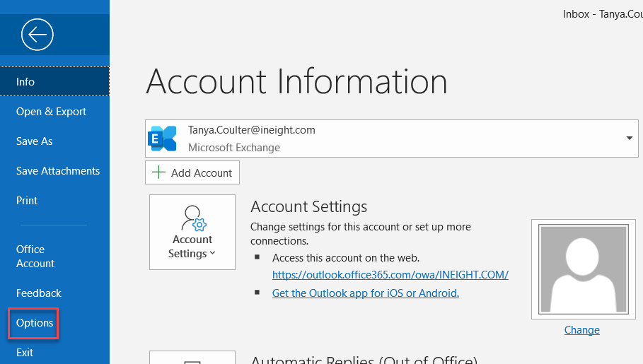This screenshot has width=643, height=364.
Task: Click the 'Access this account on the web' text
Action: pyautogui.click(x=346, y=258)
